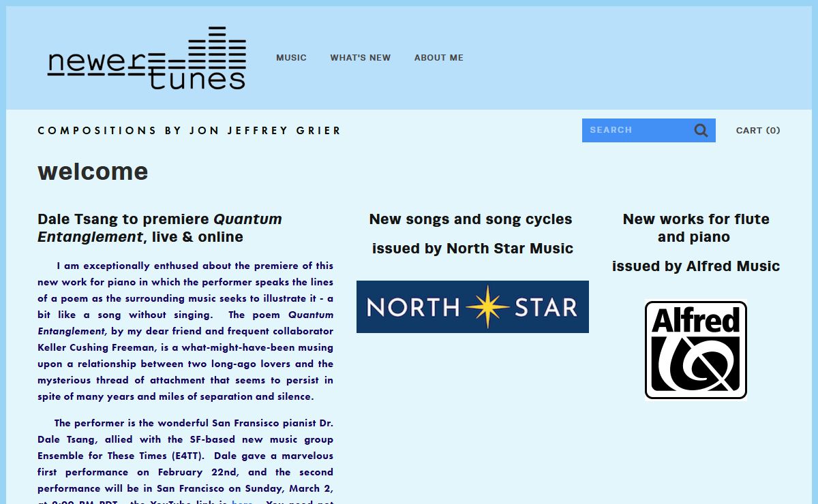Click the newer tunes logo
This screenshot has width=818, height=504.
point(147,59)
